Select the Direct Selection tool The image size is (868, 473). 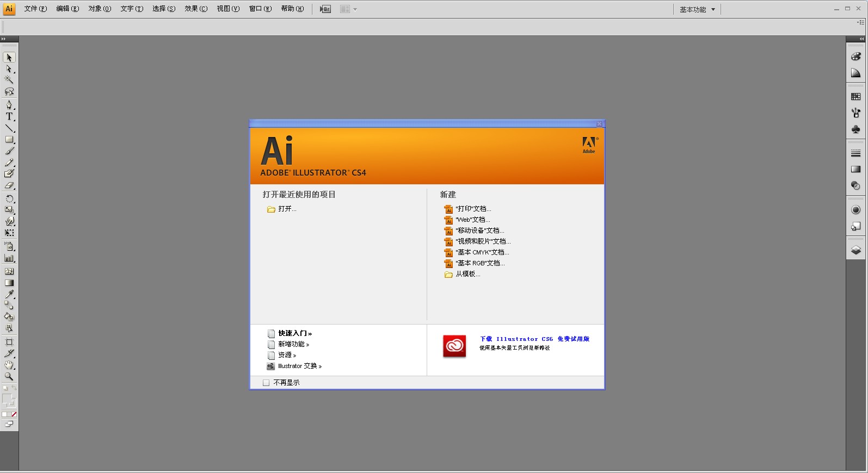[x=9, y=69]
